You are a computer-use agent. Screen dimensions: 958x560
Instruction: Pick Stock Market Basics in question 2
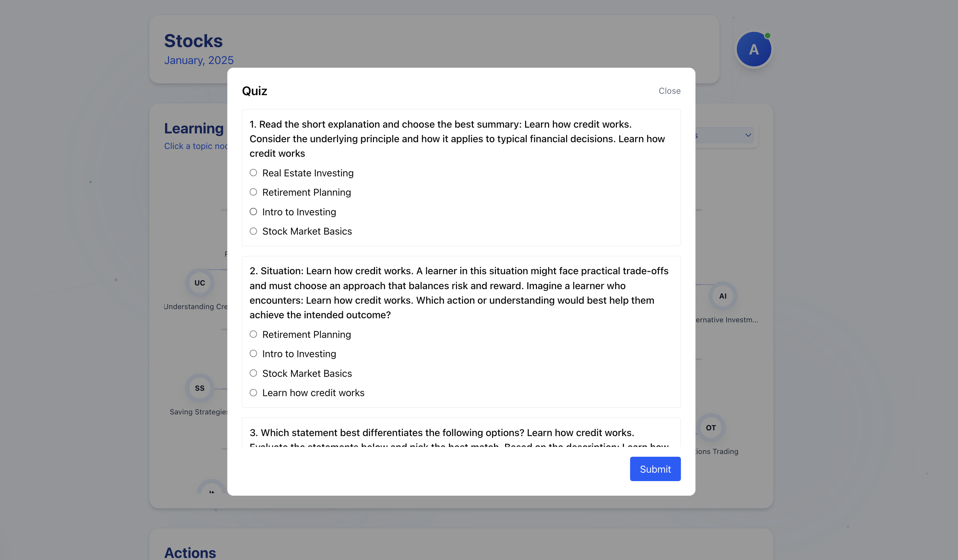pyautogui.click(x=253, y=373)
